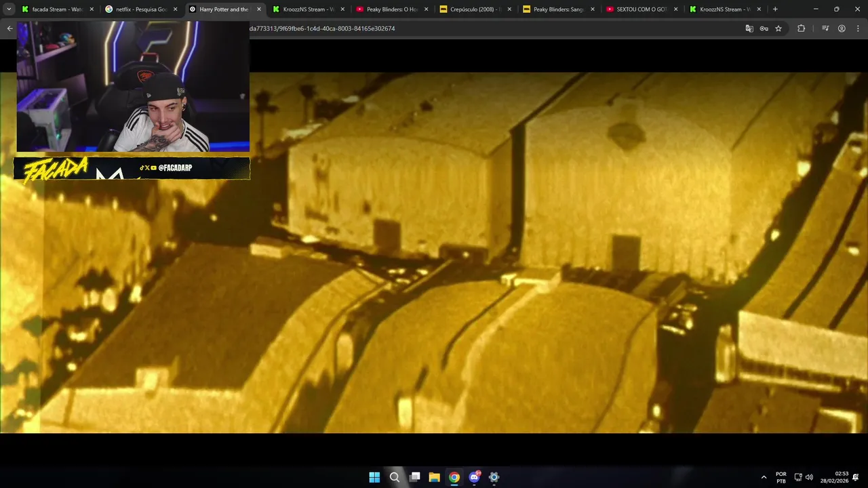Close the Peaky Blinders: Sangue tab

pyautogui.click(x=593, y=9)
